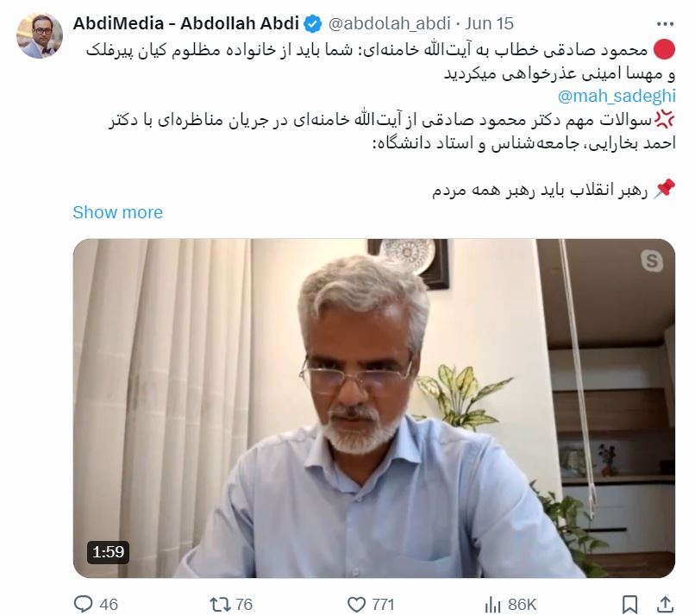
Task: Click the 771 likes count
Action: (383, 605)
